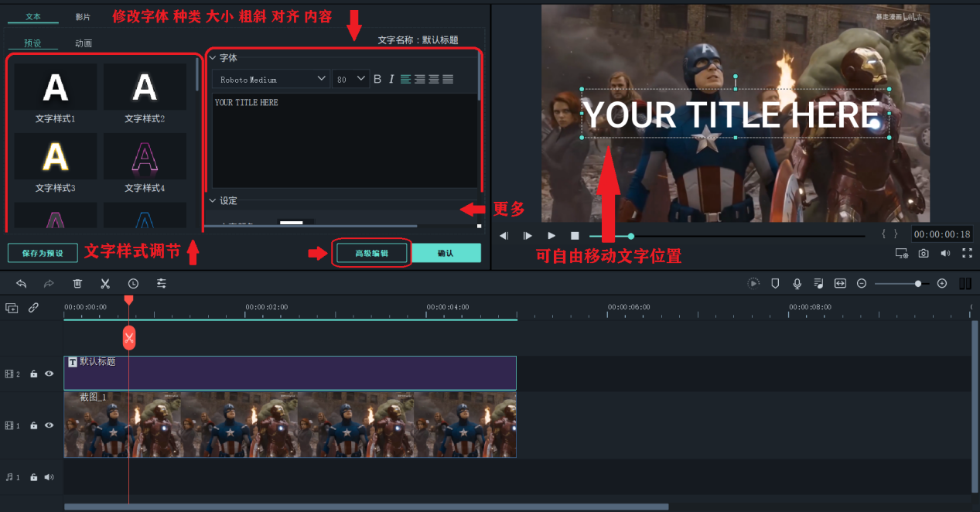The height and width of the screenshot is (512, 980).
Task: Click the undo arrow icon
Action: click(21, 284)
